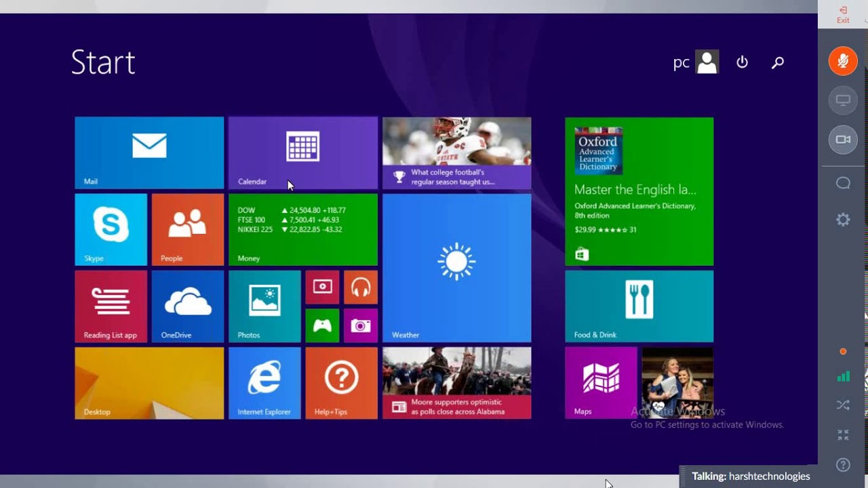Open the small green Games controller tile
Image resolution: width=868 pixels, height=488 pixels.
[x=322, y=325]
